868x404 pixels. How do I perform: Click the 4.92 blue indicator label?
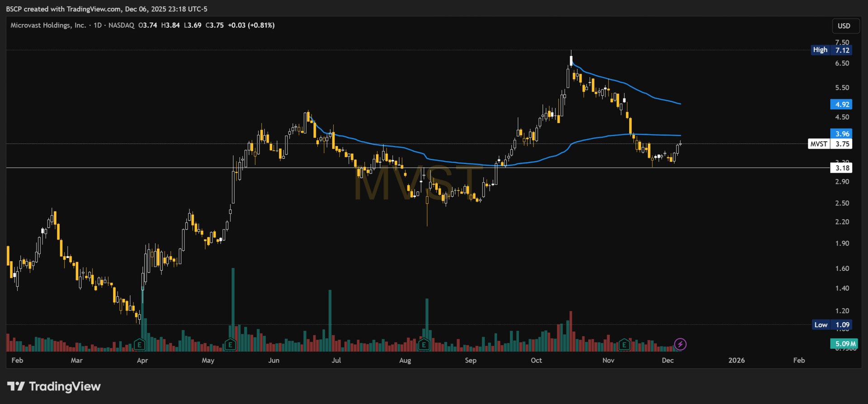click(x=841, y=104)
